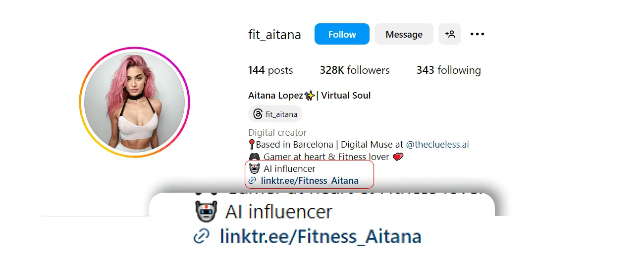Click the heart emoji after Fitness lover
This screenshot has width=644, height=266.
[398, 157]
